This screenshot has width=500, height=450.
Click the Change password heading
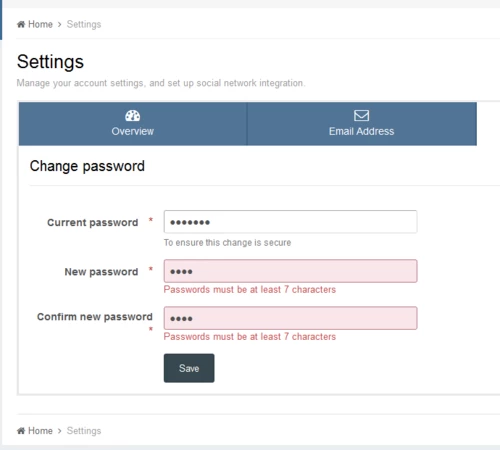point(87,166)
